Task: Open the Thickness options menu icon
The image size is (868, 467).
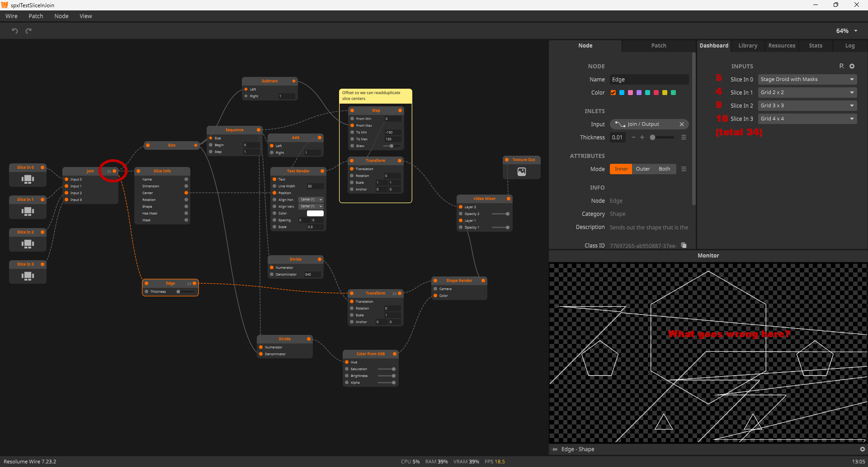Action: click(684, 138)
